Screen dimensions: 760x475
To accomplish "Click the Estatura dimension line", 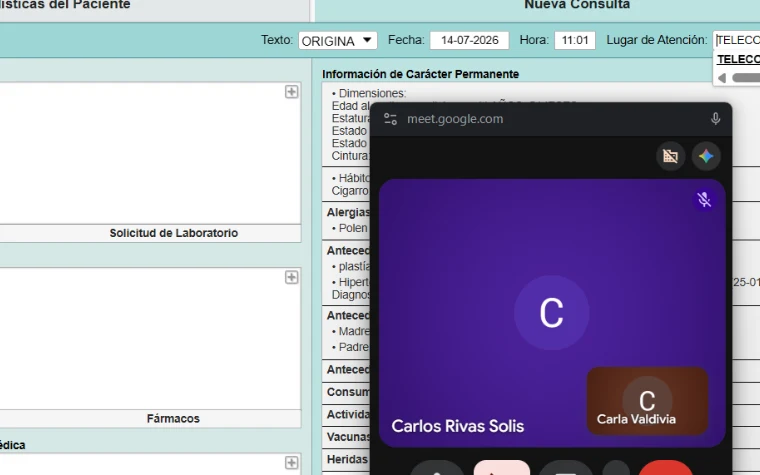I will point(350,118).
